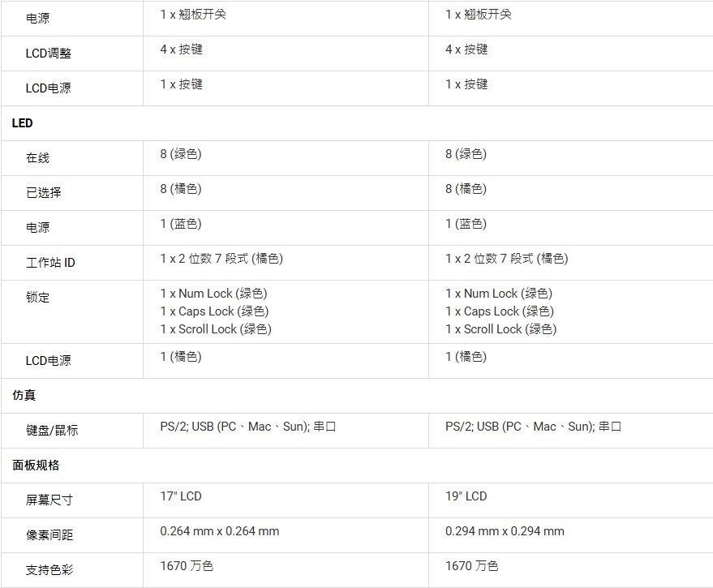Click the 像素间距 row label
The height and width of the screenshot is (588, 713).
coord(49,535)
